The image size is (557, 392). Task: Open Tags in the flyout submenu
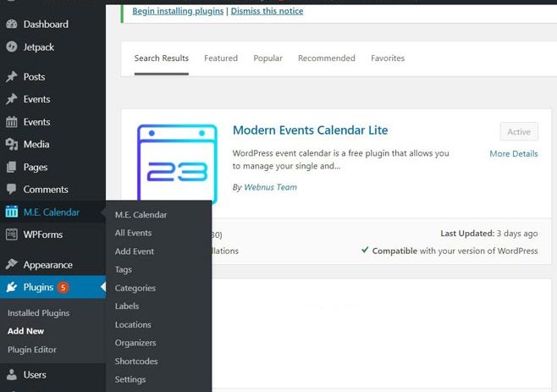pos(124,270)
